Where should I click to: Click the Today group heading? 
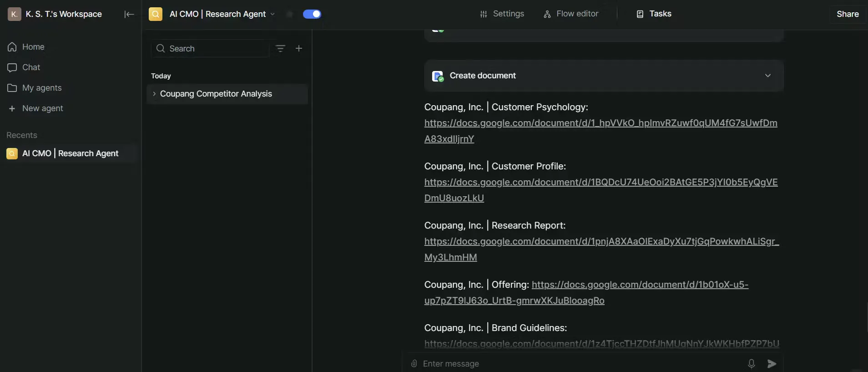pyautogui.click(x=161, y=76)
